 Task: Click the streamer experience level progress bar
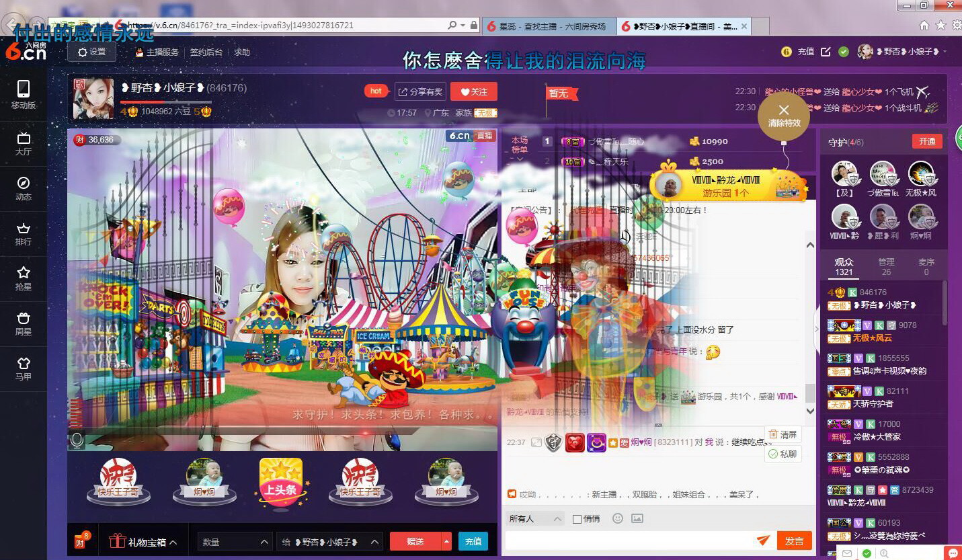[166, 102]
